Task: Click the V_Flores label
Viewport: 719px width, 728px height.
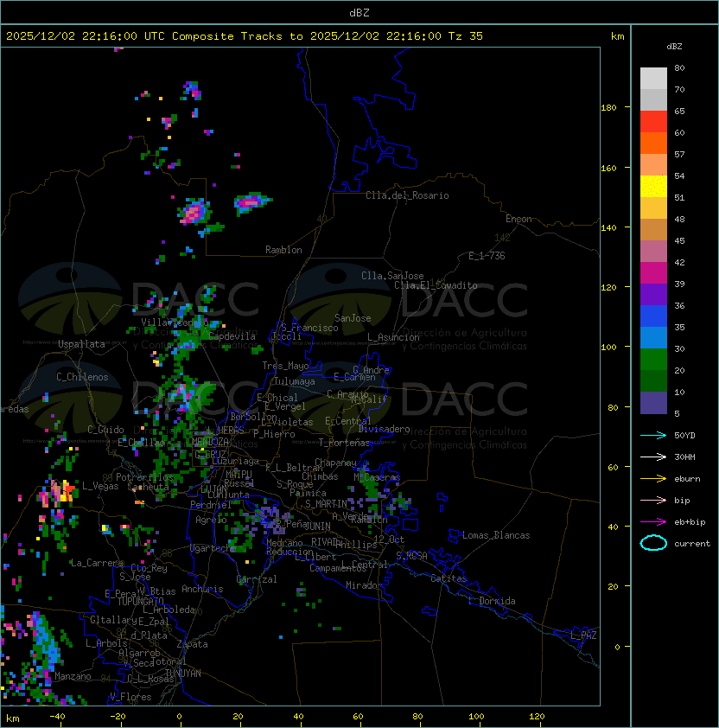Action: pos(130,697)
